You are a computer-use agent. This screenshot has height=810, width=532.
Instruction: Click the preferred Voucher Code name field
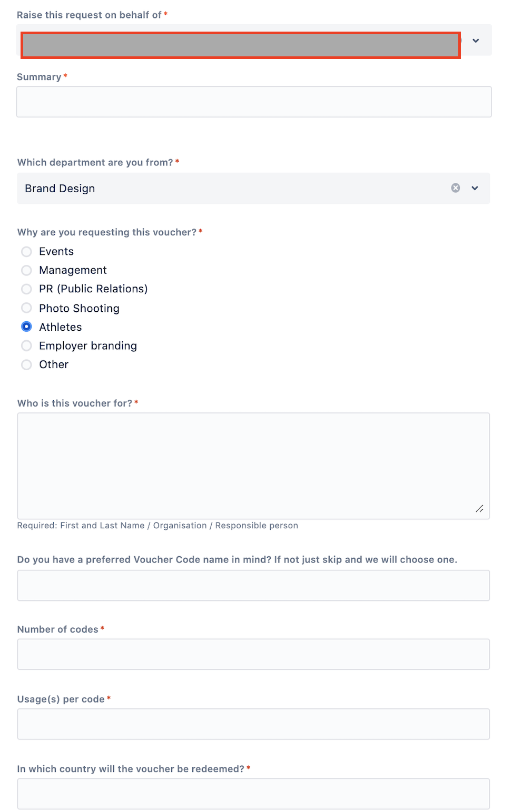coord(253,585)
